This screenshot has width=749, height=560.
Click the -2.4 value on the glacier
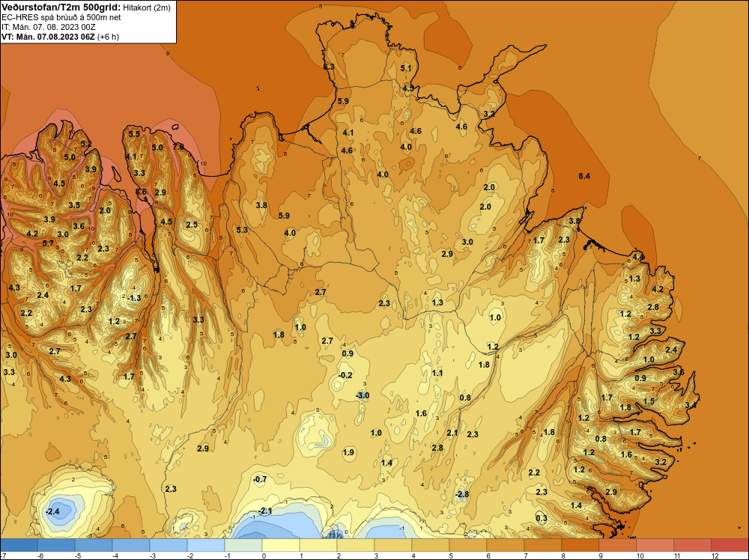[x=52, y=512]
